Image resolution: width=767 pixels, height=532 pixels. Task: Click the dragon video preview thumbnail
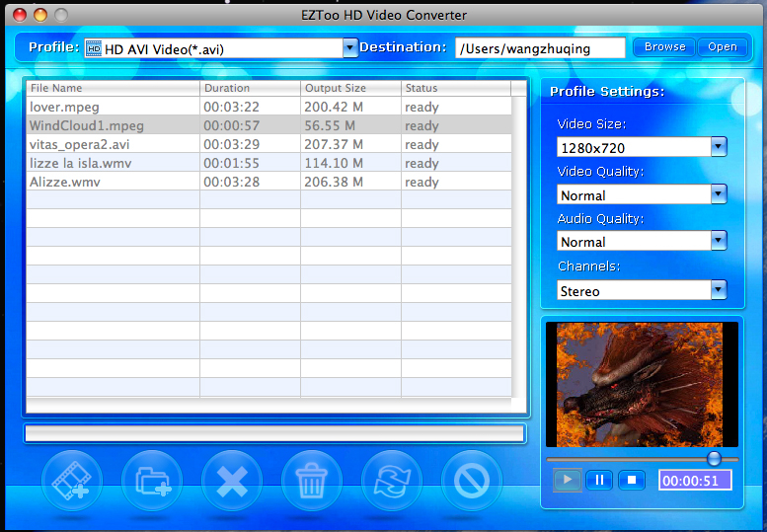pos(642,384)
